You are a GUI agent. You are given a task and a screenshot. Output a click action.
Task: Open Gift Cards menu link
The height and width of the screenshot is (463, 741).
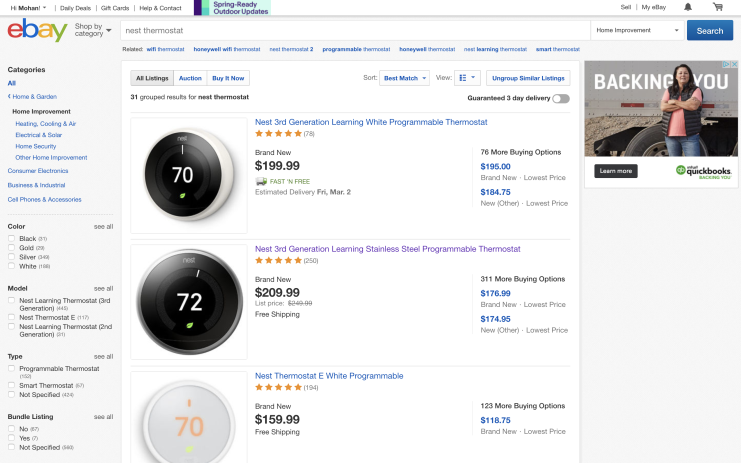click(x=115, y=8)
